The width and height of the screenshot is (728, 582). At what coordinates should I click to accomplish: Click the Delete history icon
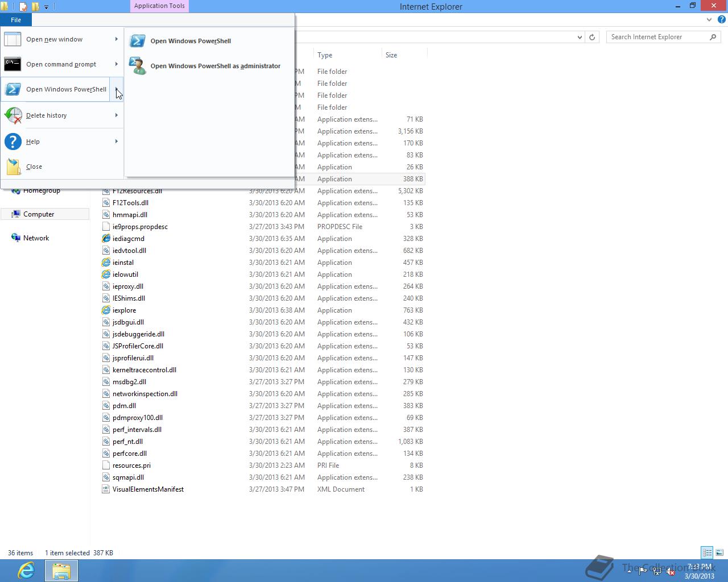tap(13, 115)
